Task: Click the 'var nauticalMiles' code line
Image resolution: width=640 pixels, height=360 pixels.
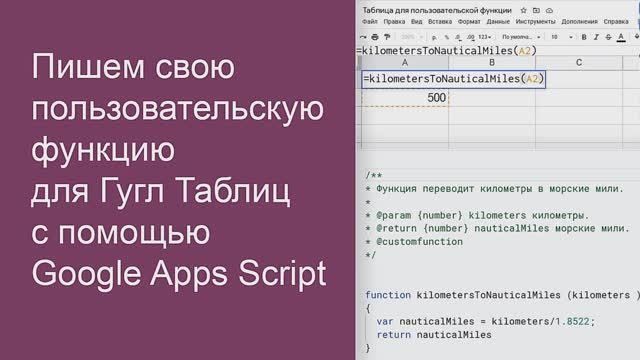Action: pos(486,321)
